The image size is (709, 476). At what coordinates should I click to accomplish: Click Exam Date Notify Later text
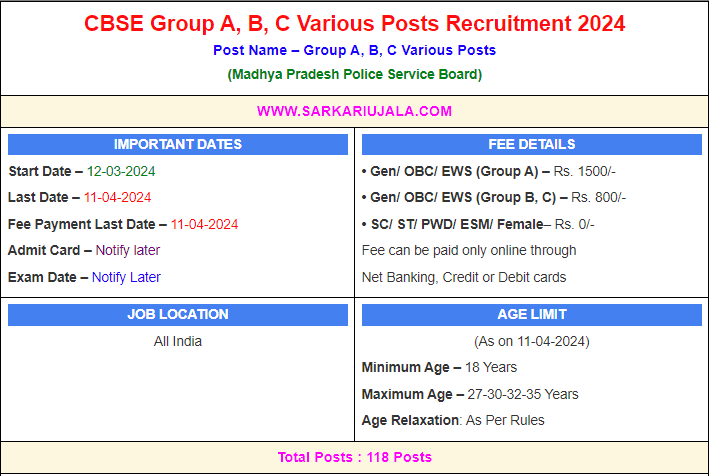pyautogui.click(x=126, y=277)
